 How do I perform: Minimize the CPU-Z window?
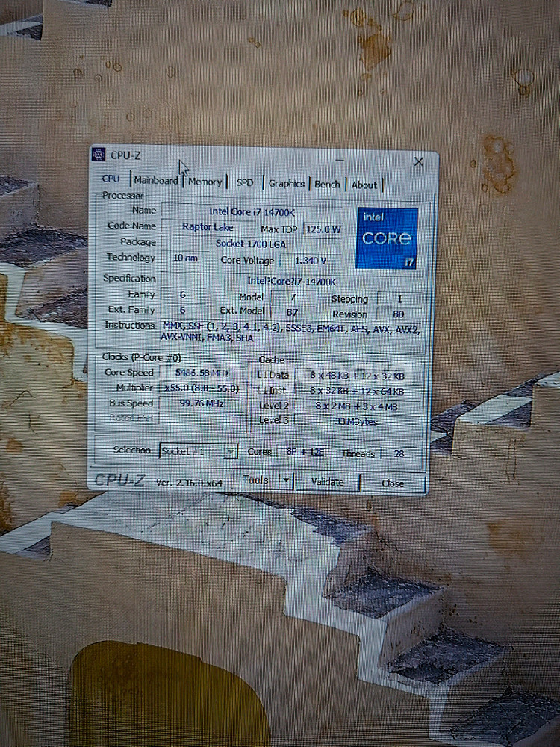click(340, 160)
